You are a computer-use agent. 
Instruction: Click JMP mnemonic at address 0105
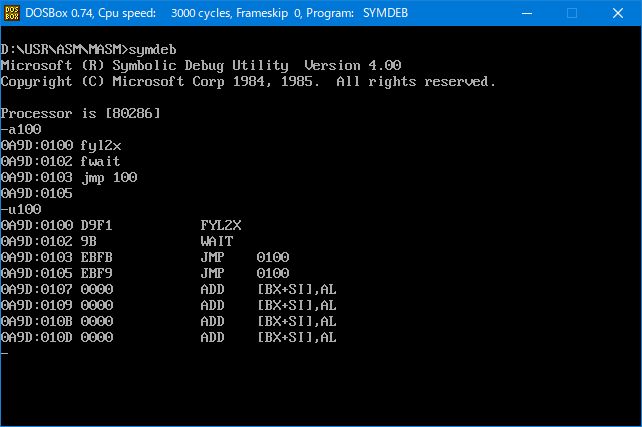pos(212,273)
